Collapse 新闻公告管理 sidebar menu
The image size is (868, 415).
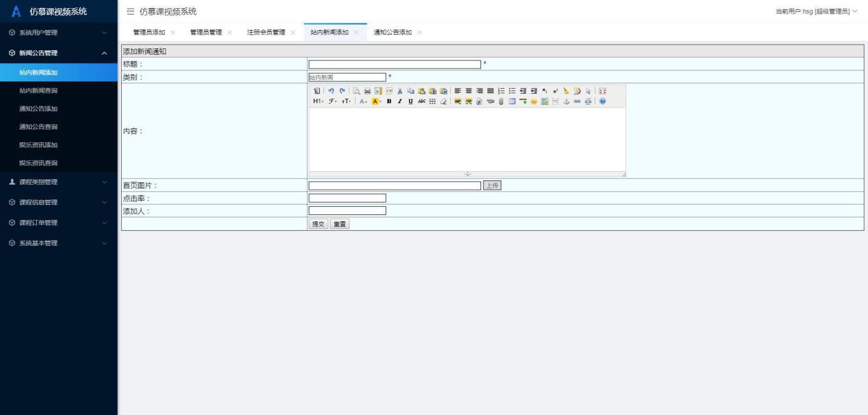(x=58, y=53)
